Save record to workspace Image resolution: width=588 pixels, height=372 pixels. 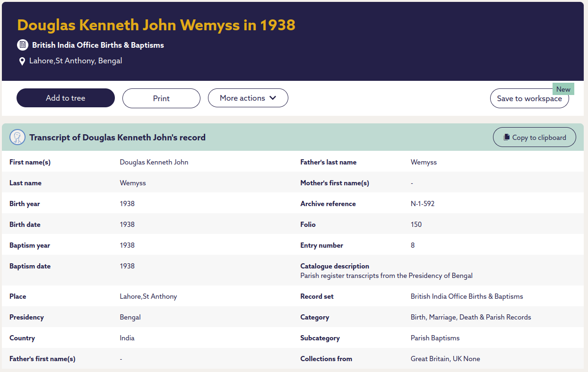529,98
